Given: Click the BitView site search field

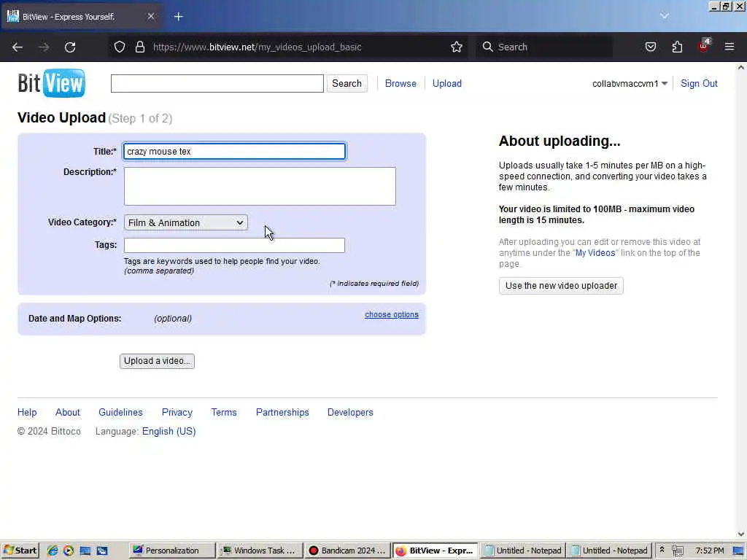Looking at the screenshot, I should [217, 83].
